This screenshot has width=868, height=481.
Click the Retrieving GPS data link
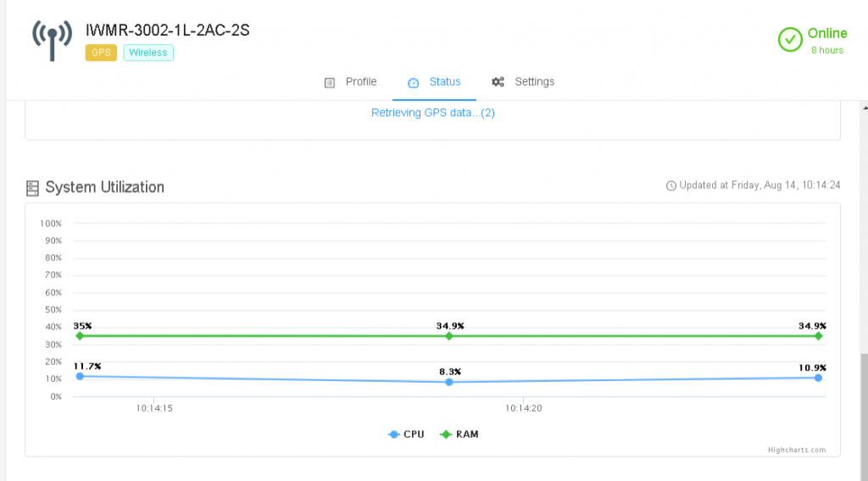click(x=432, y=113)
